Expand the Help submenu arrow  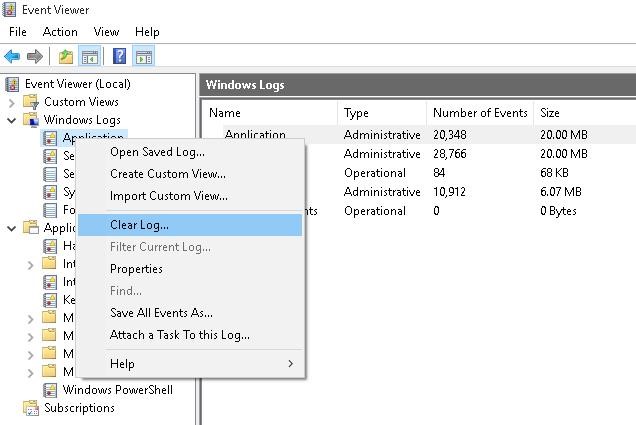coord(291,364)
